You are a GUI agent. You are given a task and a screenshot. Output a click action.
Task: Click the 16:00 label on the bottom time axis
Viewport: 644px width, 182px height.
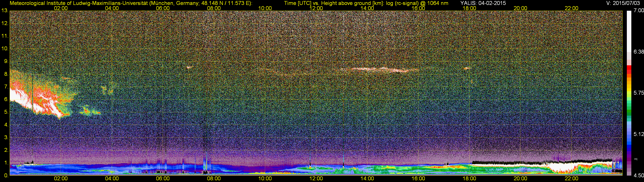(418, 179)
